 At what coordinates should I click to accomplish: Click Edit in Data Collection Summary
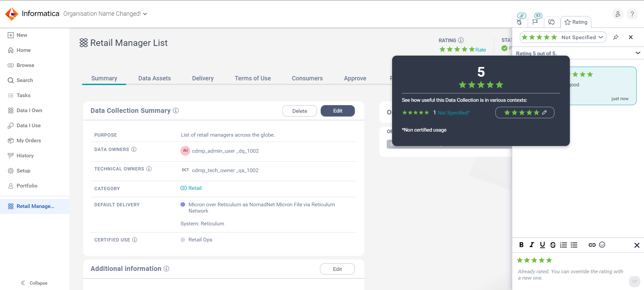click(x=338, y=111)
